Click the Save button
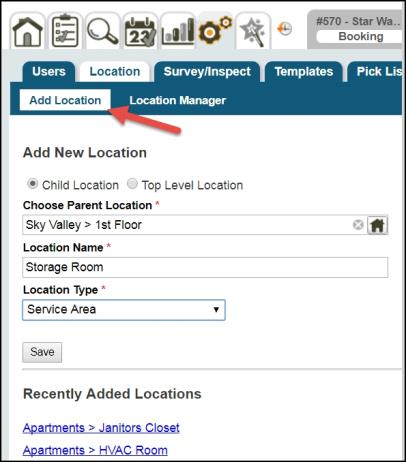 [x=42, y=352]
